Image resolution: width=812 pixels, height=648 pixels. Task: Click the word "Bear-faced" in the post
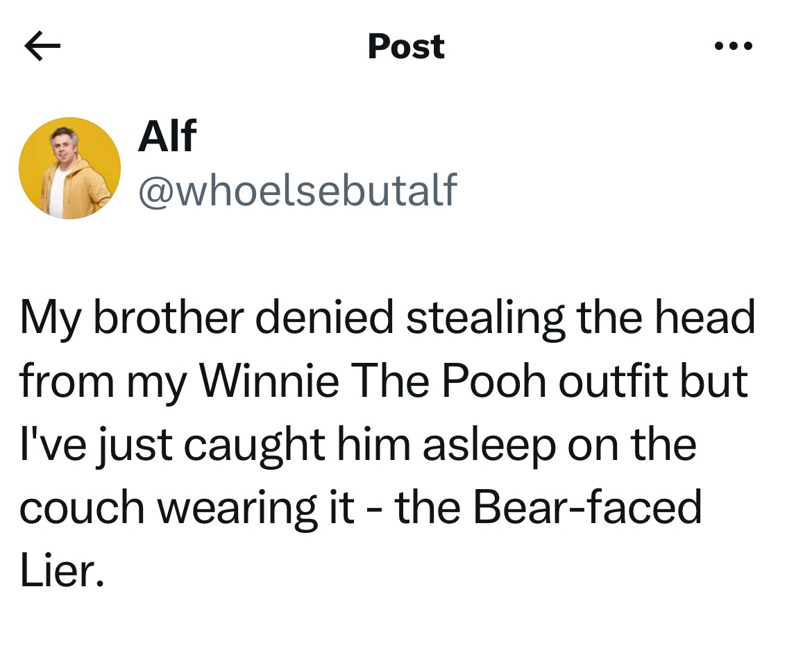589,508
